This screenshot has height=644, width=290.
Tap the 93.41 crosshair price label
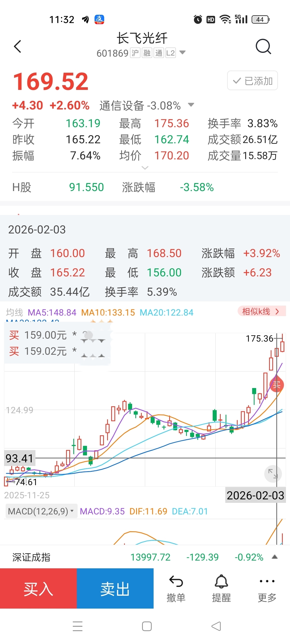click(20, 458)
